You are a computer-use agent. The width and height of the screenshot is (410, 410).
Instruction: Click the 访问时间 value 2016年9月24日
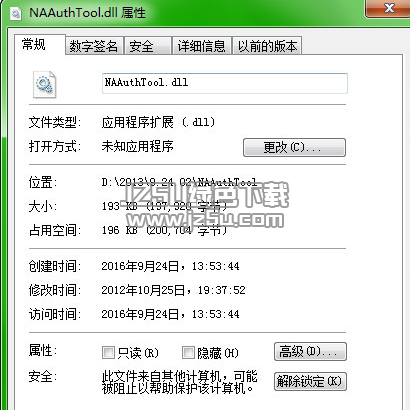(x=140, y=314)
